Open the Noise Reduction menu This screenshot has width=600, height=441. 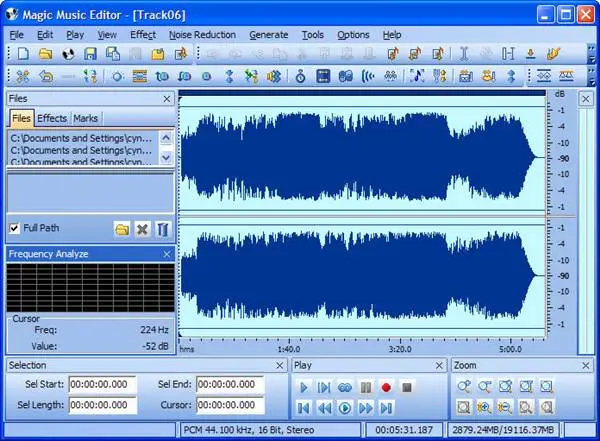pyautogui.click(x=202, y=35)
